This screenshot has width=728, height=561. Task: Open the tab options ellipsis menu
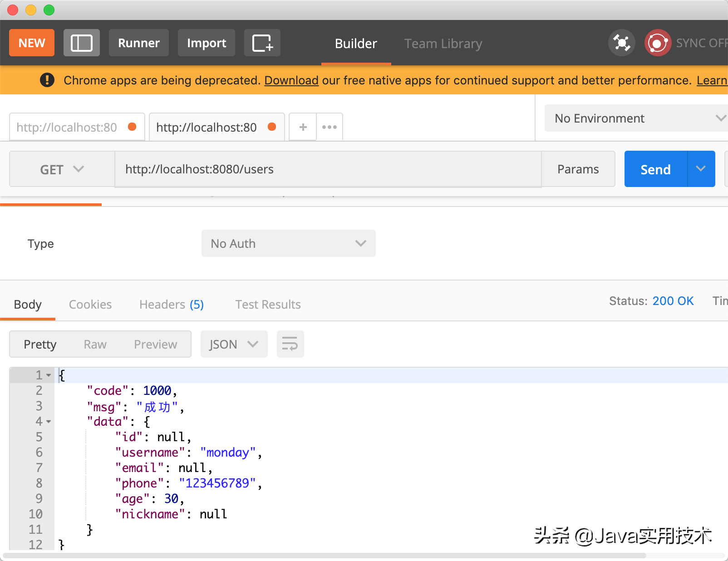[x=330, y=127]
